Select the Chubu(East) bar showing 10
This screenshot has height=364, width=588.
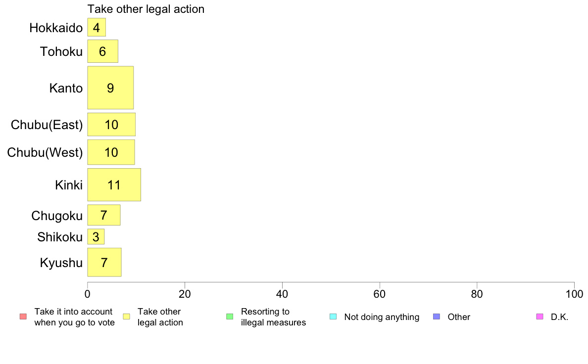tap(111, 125)
